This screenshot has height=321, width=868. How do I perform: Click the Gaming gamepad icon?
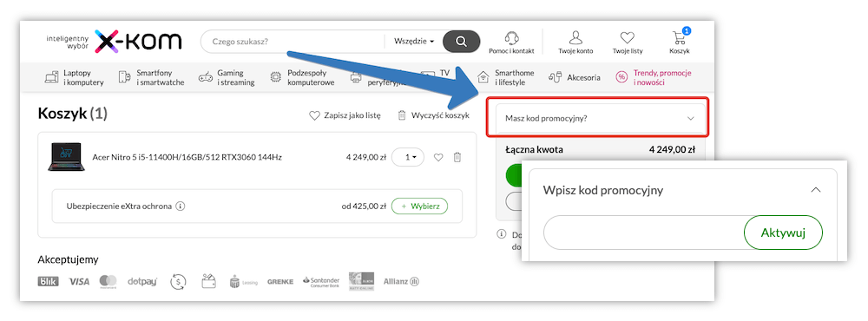(206, 77)
